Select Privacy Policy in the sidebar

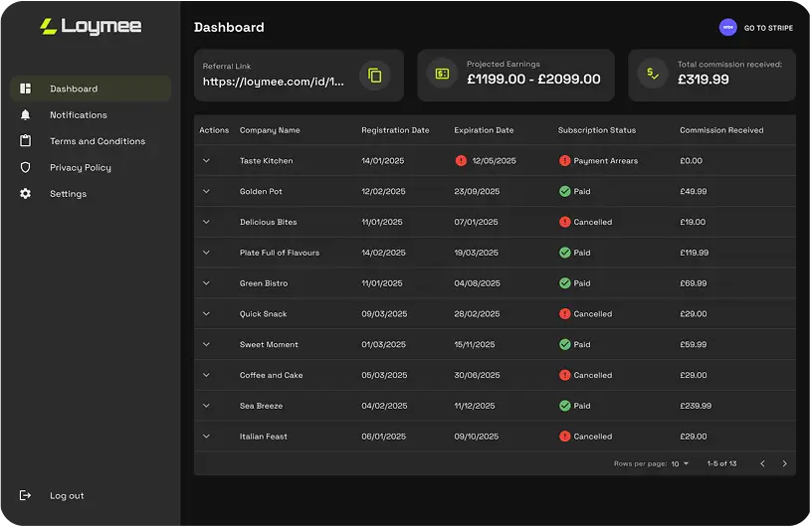point(80,168)
